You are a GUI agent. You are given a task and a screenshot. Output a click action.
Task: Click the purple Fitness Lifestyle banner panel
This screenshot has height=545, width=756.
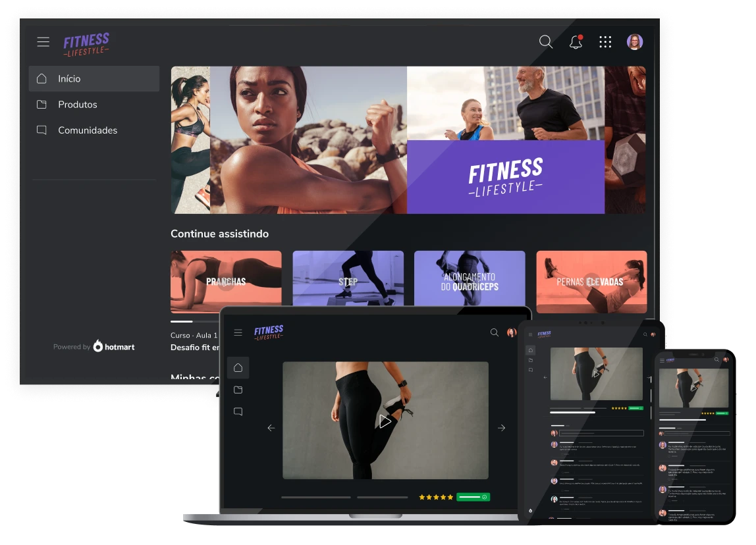pos(506,177)
